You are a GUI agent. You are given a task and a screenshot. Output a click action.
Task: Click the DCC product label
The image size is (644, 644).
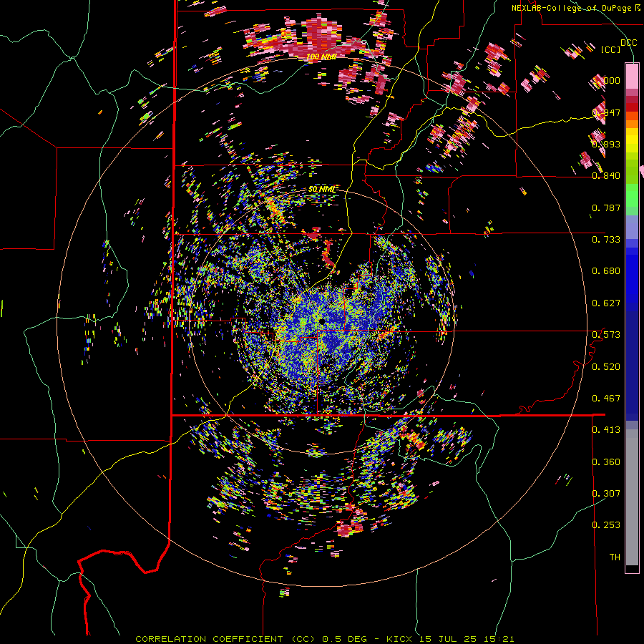(x=628, y=43)
